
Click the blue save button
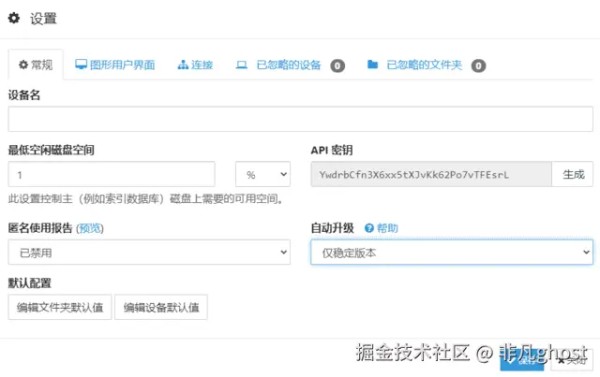522,360
